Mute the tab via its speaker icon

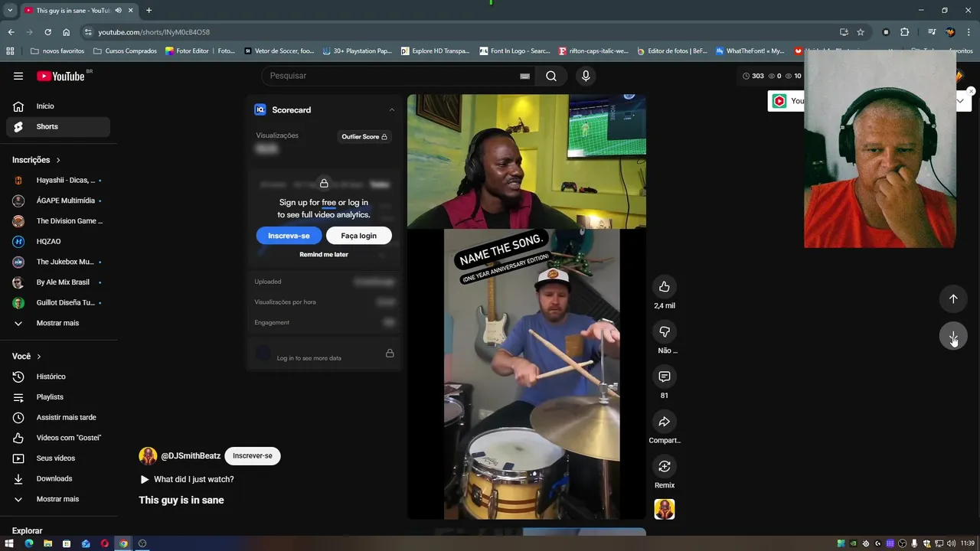coord(118,11)
